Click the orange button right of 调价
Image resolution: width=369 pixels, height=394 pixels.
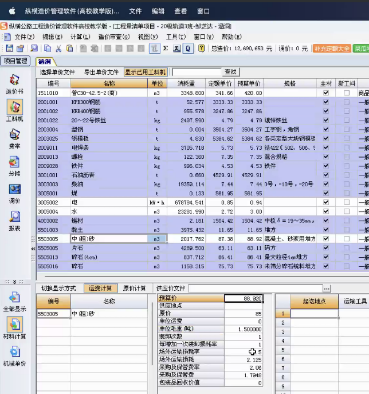(x=331, y=48)
